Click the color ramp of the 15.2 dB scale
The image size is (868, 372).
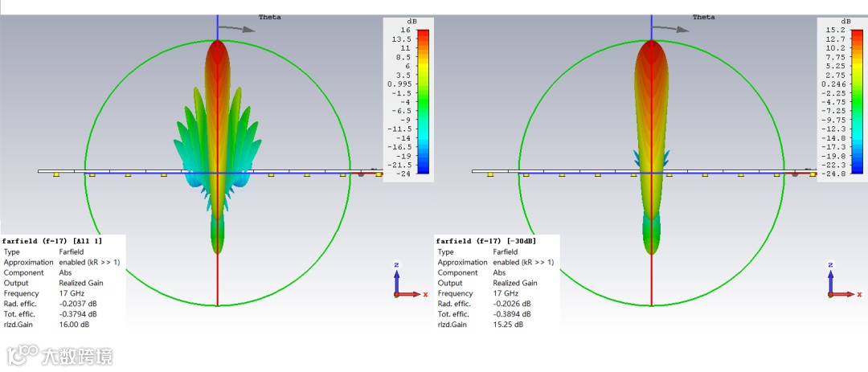[857, 102]
